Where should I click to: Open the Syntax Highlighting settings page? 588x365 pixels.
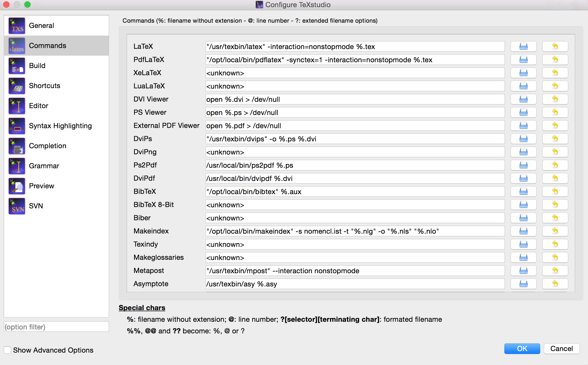pyautogui.click(x=56, y=126)
